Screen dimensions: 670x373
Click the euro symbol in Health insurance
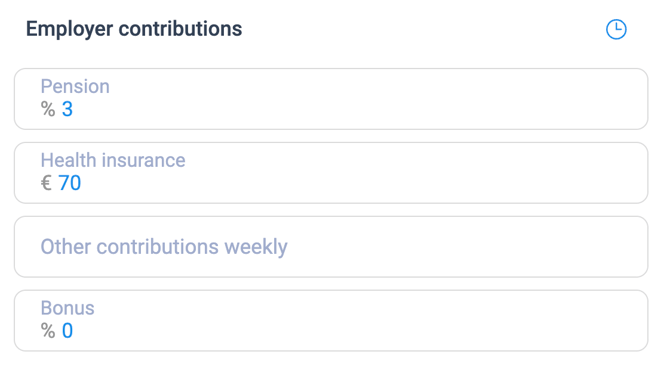tap(46, 183)
